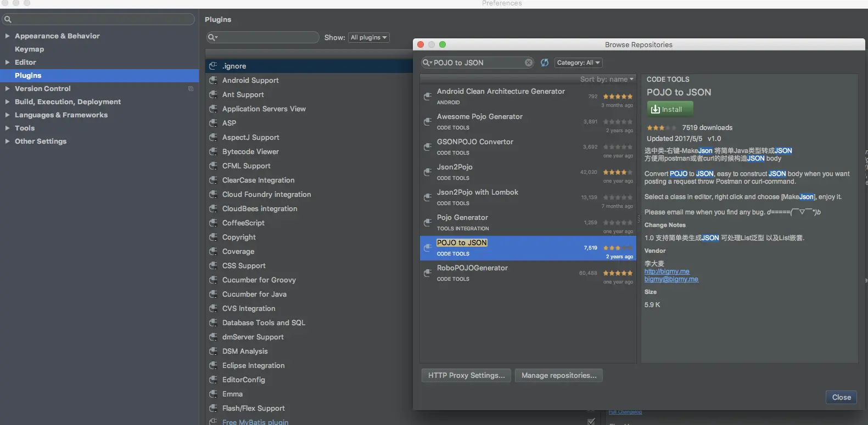Open HTTP Proxy Settings
The height and width of the screenshot is (425, 868).
coord(466,375)
